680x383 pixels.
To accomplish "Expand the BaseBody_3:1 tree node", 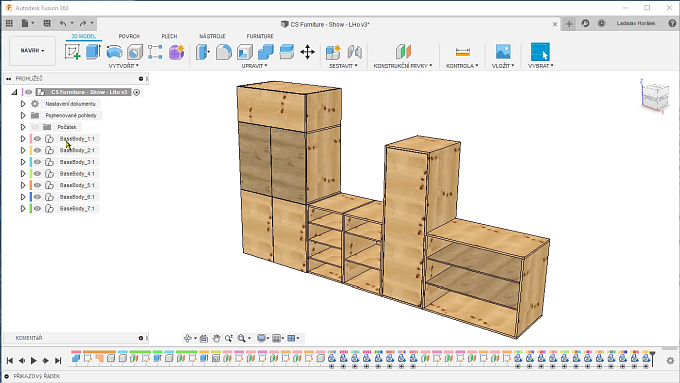I will [x=23, y=162].
